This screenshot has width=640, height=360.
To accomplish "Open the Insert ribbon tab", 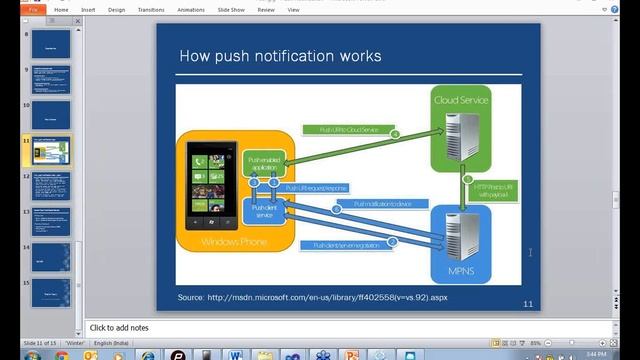I will click(x=88, y=10).
